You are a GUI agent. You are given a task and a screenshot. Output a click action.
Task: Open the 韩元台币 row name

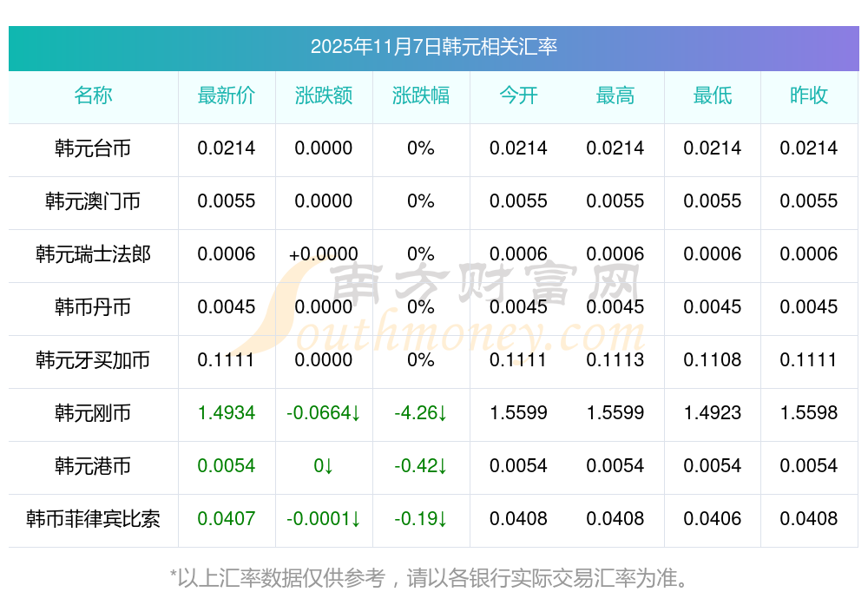[x=93, y=148]
